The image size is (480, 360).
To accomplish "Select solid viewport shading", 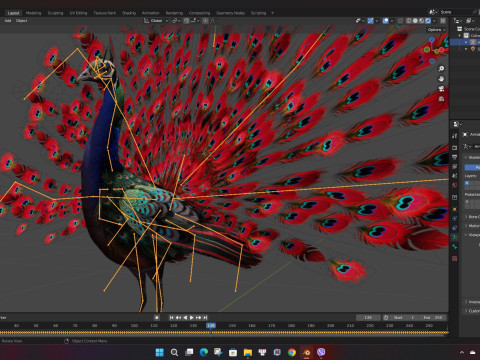I will pyautogui.click(x=415, y=21).
